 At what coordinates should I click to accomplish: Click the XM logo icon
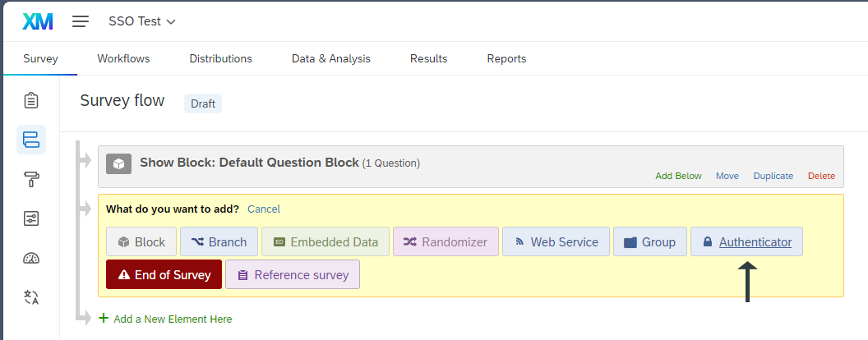click(x=38, y=22)
